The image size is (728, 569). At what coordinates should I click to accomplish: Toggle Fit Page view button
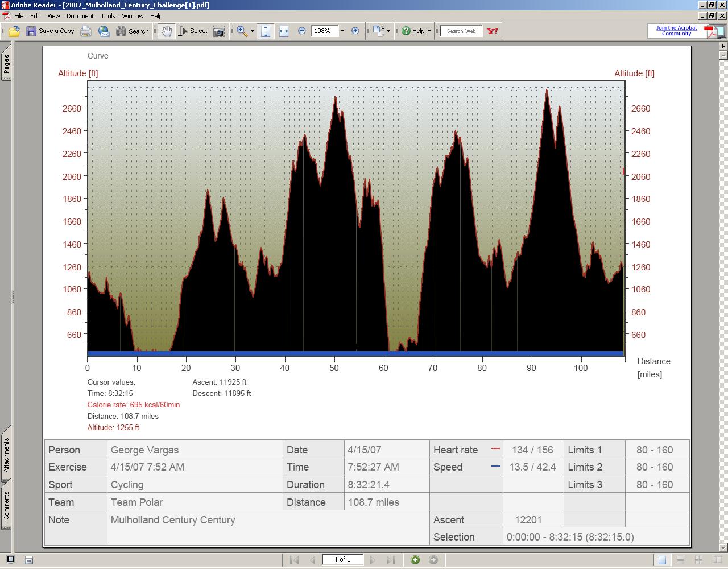(x=266, y=31)
